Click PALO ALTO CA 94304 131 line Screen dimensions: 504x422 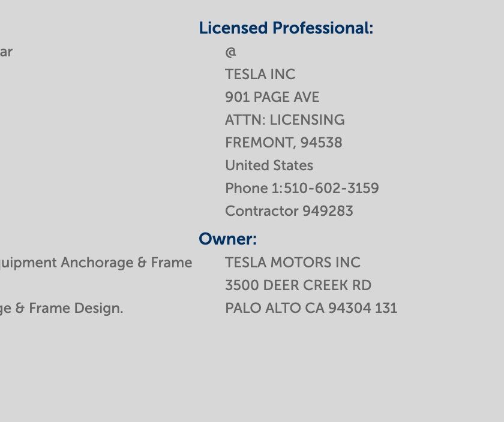click(311, 308)
